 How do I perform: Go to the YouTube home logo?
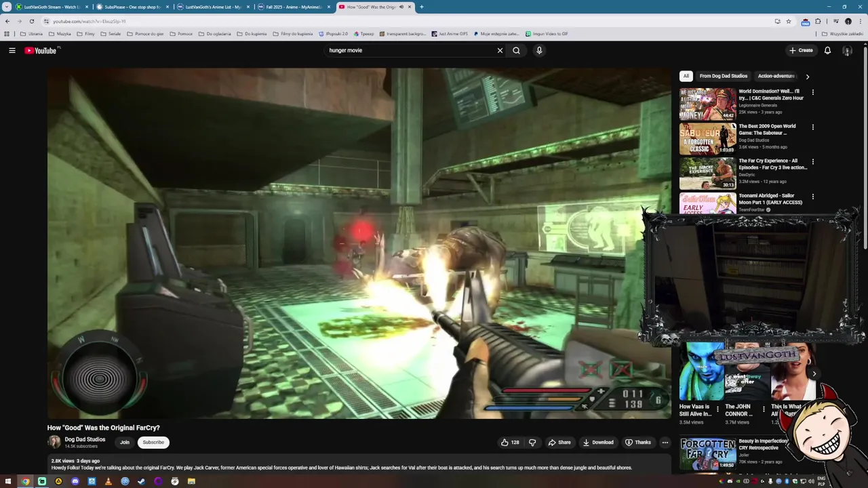click(42, 50)
